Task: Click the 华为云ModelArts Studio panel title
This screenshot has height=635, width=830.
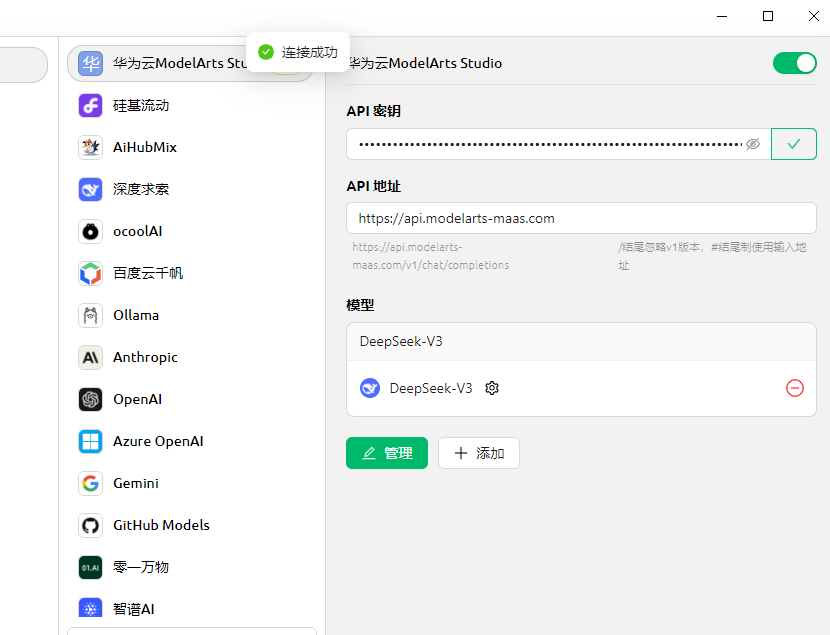Action: 426,63
